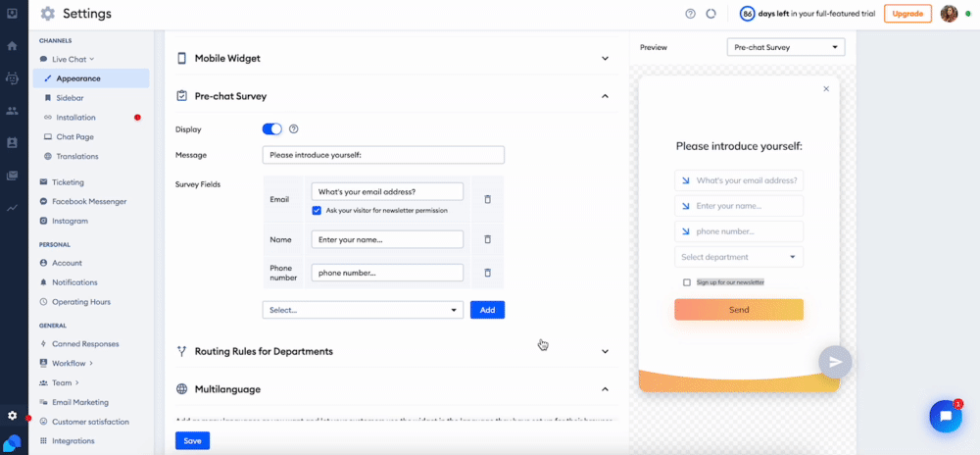This screenshot has height=455, width=980.
Task: Click Add to add a survey field
Action: [x=487, y=310]
